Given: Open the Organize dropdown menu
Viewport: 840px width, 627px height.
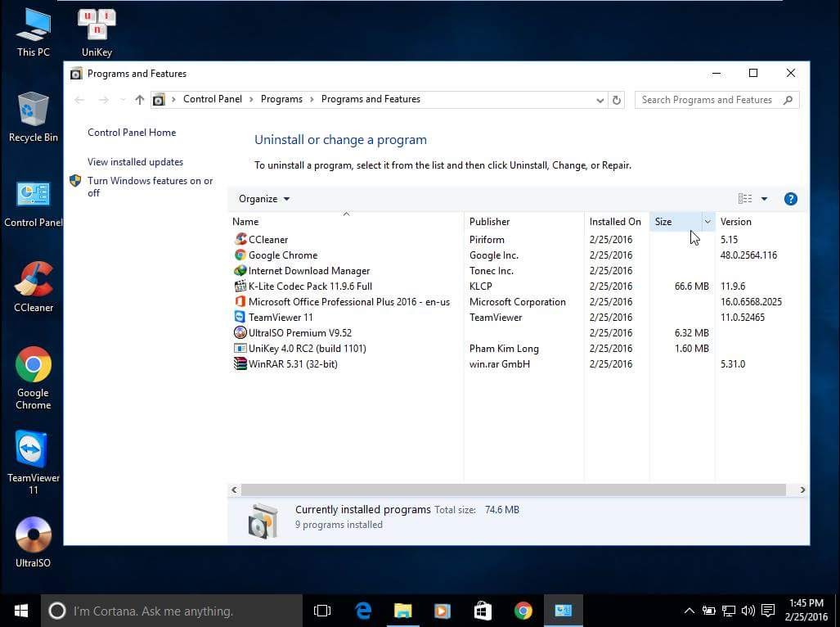Looking at the screenshot, I should click(264, 199).
